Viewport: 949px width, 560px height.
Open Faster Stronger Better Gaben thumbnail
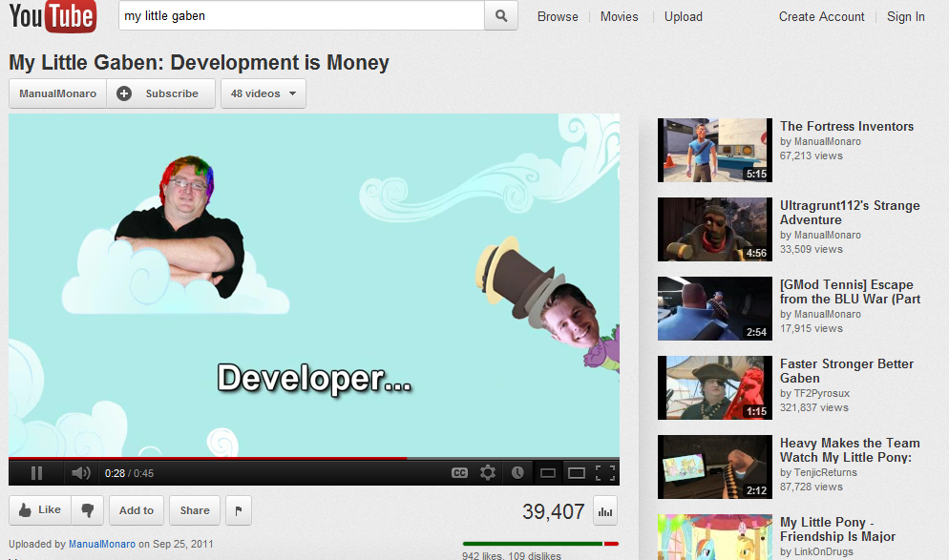coord(715,387)
